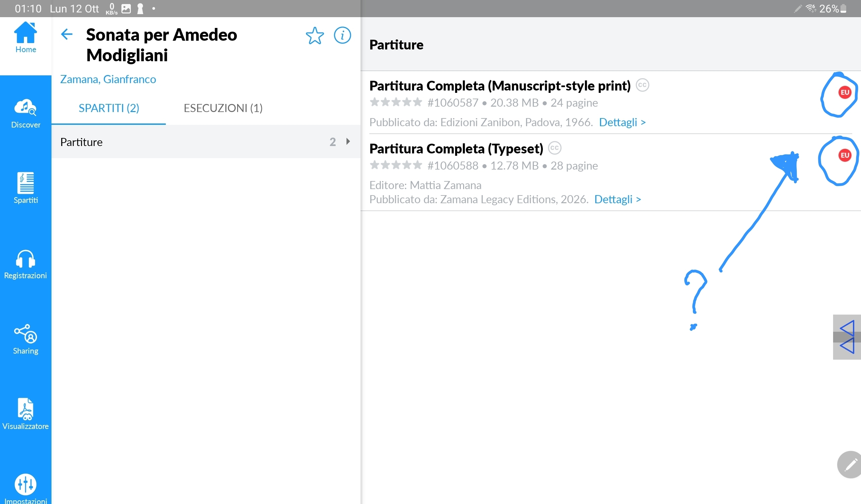Viewport: 861px width, 504px height.
Task: Open Dettagli for the Manuscript-style print score
Action: click(623, 122)
